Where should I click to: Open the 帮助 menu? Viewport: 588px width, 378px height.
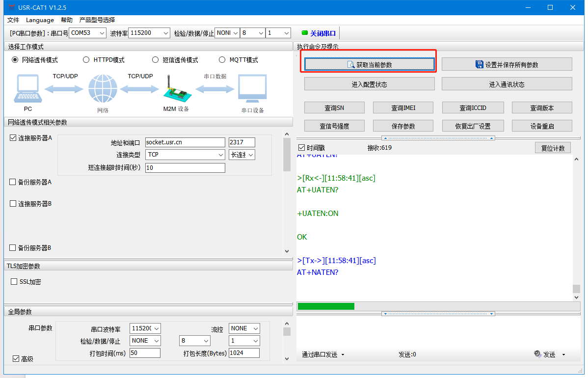(x=67, y=20)
